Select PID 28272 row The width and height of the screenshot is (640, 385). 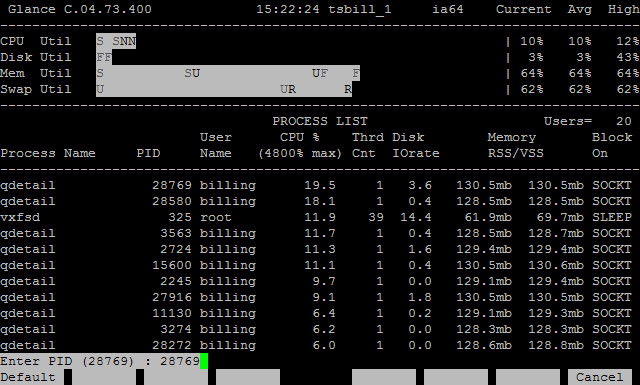(316, 345)
